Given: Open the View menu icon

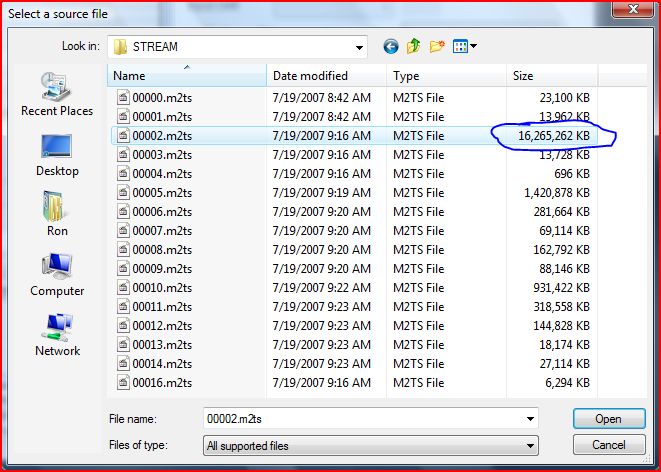Looking at the screenshot, I should [465, 46].
